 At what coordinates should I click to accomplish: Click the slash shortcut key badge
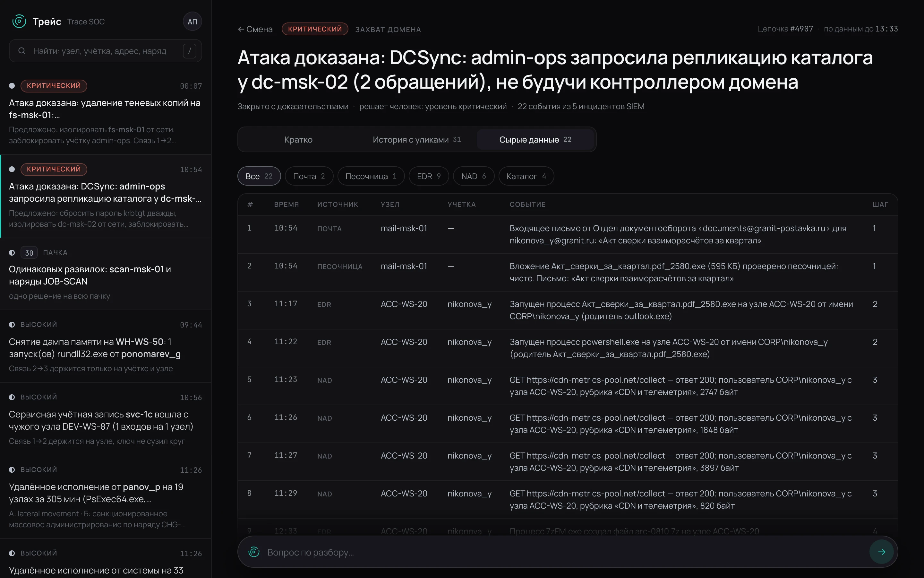coord(190,51)
